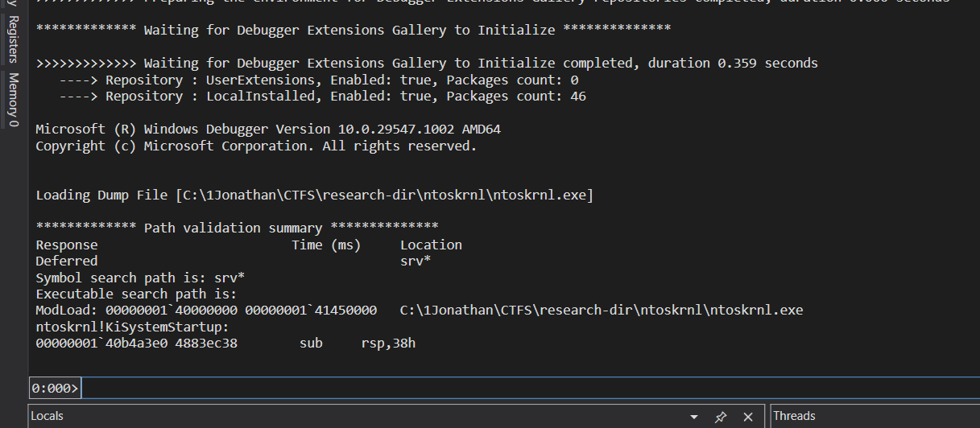Click asterisk-flanked 'Waiting for Debugger Extensions Gallery' heading
The width and height of the screenshot is (980, 428).
point(353,30)
